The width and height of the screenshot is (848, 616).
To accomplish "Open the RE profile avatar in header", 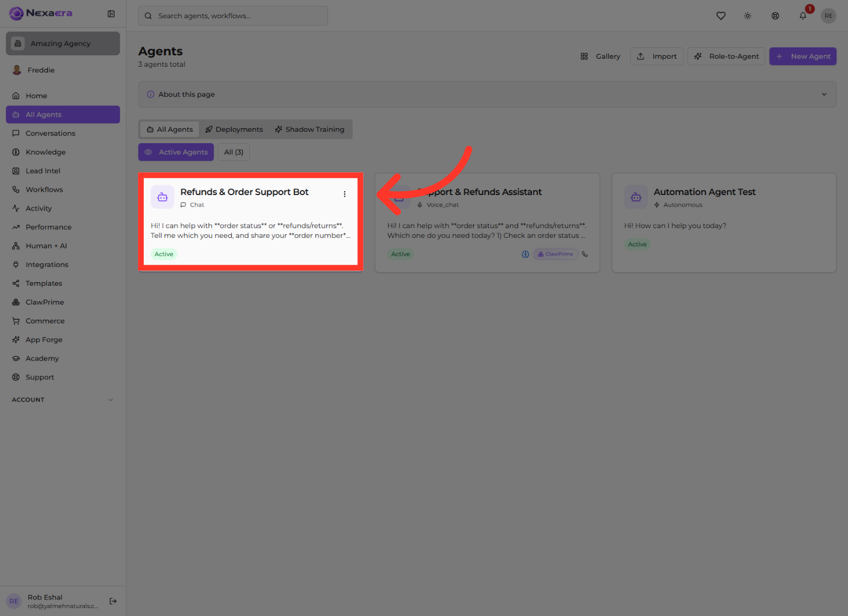I will tap(829, 16).
